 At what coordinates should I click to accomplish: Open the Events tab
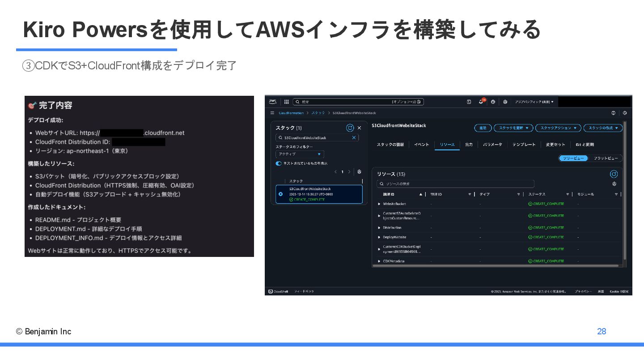coord(421,145)
